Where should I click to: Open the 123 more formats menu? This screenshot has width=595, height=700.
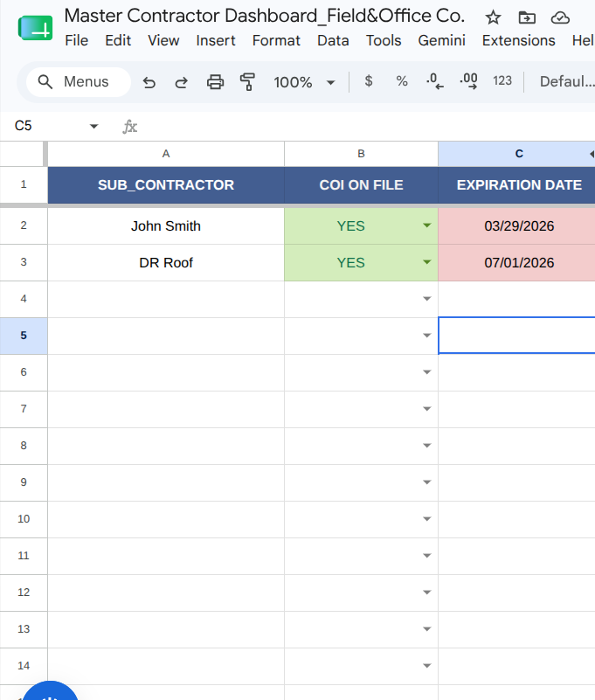click(x=502, y=80)
